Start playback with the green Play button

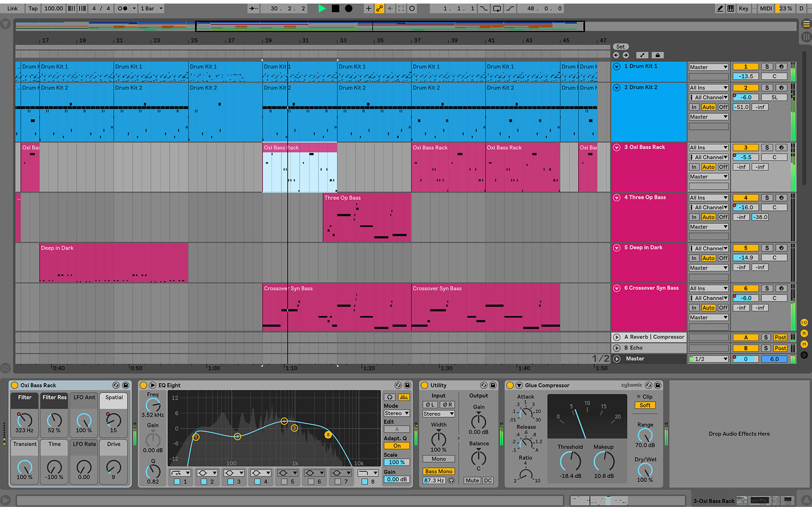(x=322, y=9)
